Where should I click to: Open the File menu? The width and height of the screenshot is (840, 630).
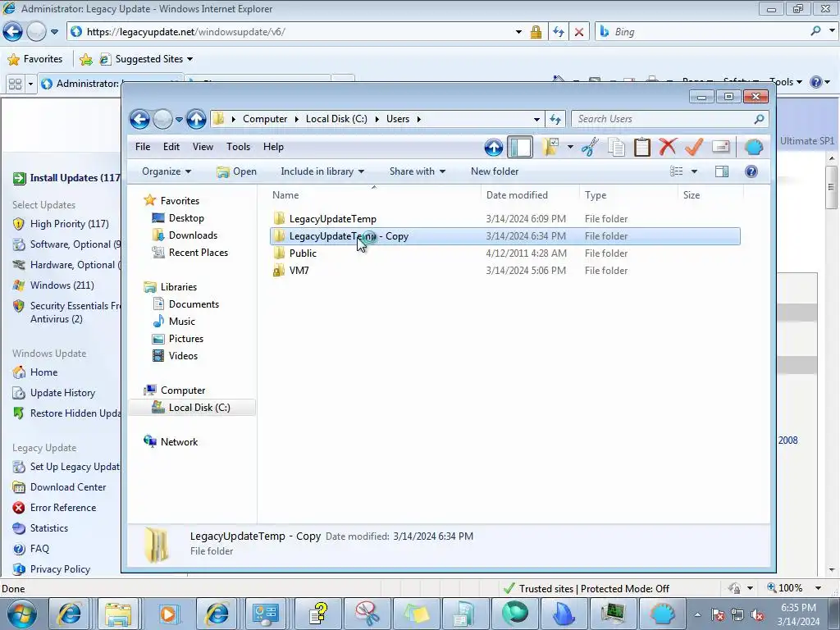click(x=143, y=147)
